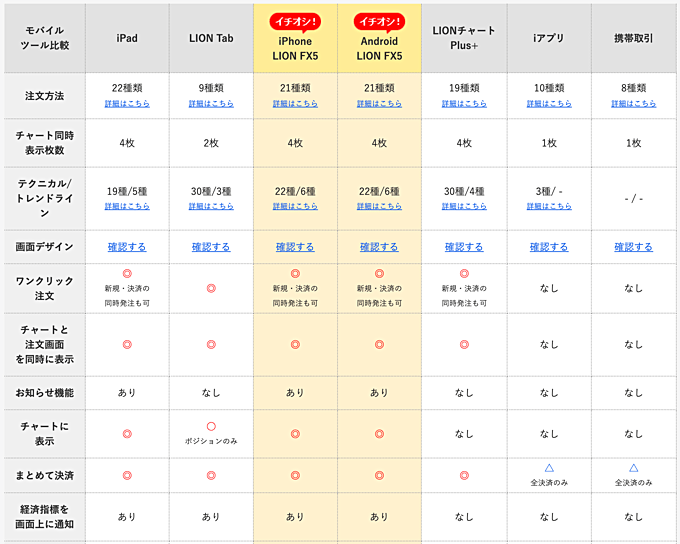Click 確認する for LION Tab screen design

point(211,247)
